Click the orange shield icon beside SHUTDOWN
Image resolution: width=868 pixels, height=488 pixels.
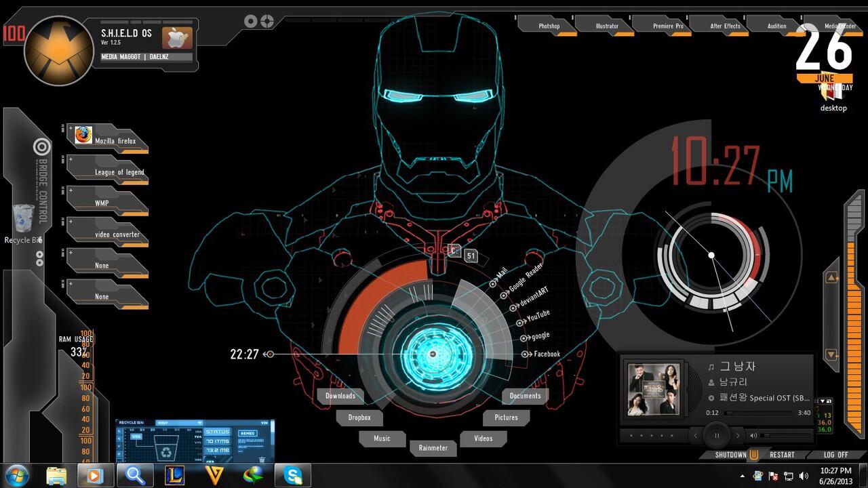[754, 455]
